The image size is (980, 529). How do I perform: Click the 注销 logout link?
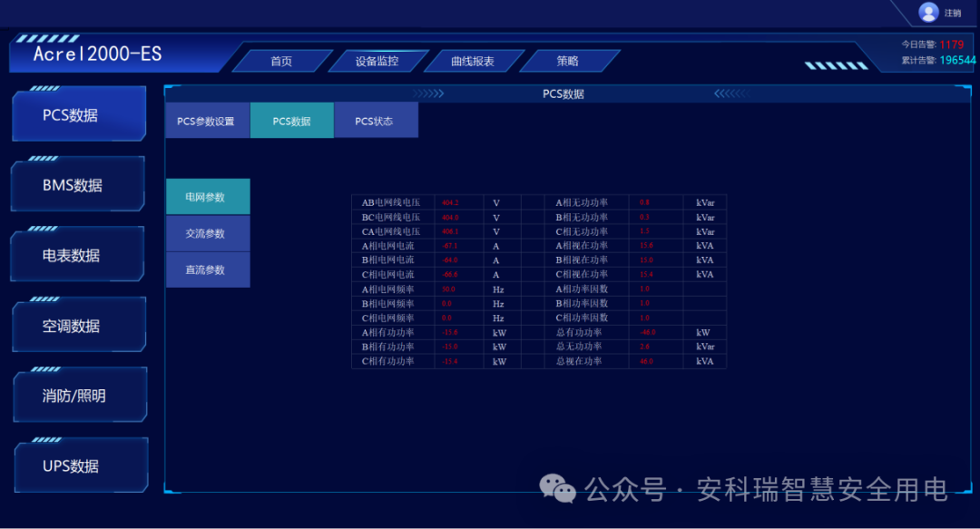tap(953, 13)
